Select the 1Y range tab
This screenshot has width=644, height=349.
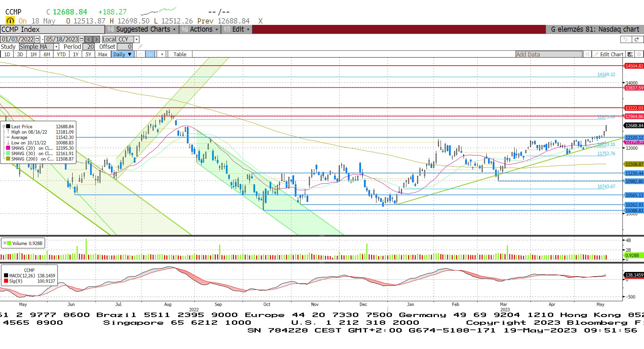point(76,54)
